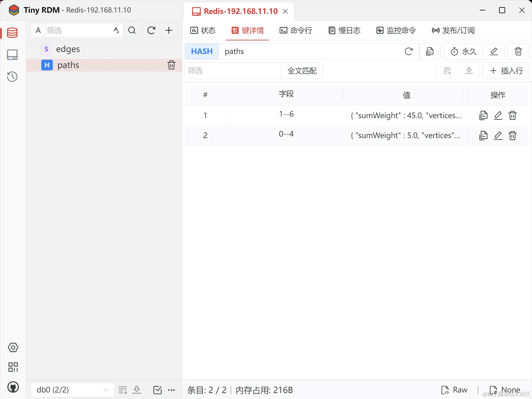Set TTL via 永久 button
The height and width of the screenshot is (399, 532).
(x=463, y=51)
